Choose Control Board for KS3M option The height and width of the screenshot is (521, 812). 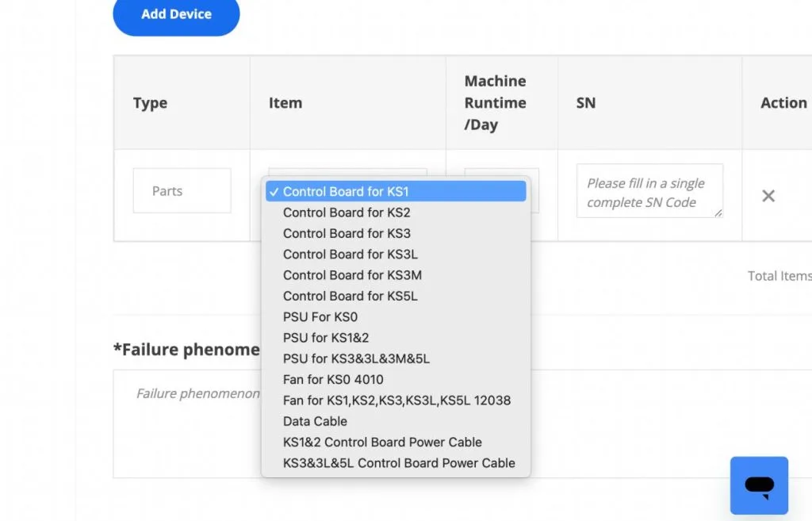[352, 275]
